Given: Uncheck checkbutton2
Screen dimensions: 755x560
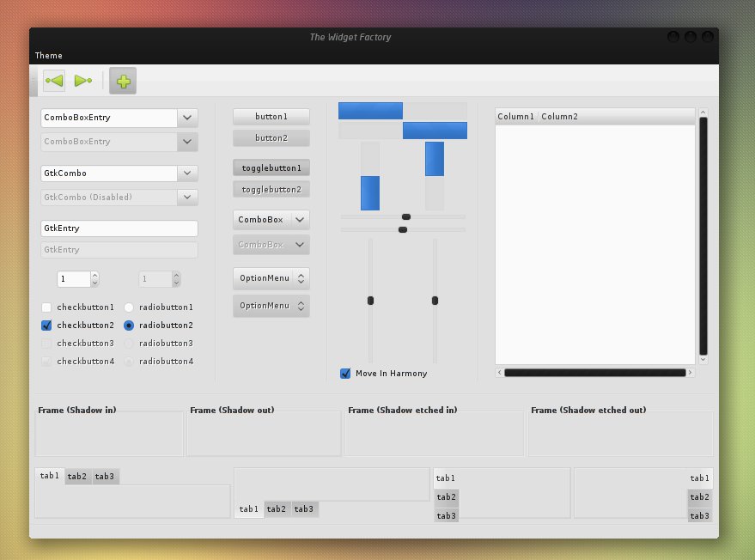Looking at the screenshot, I should tap(46, 326).
